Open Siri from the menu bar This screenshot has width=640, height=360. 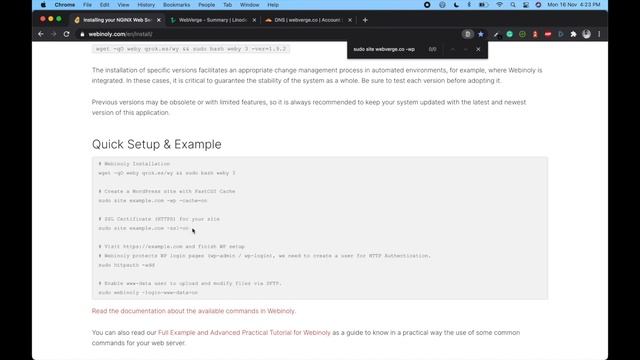pos(538,5)
